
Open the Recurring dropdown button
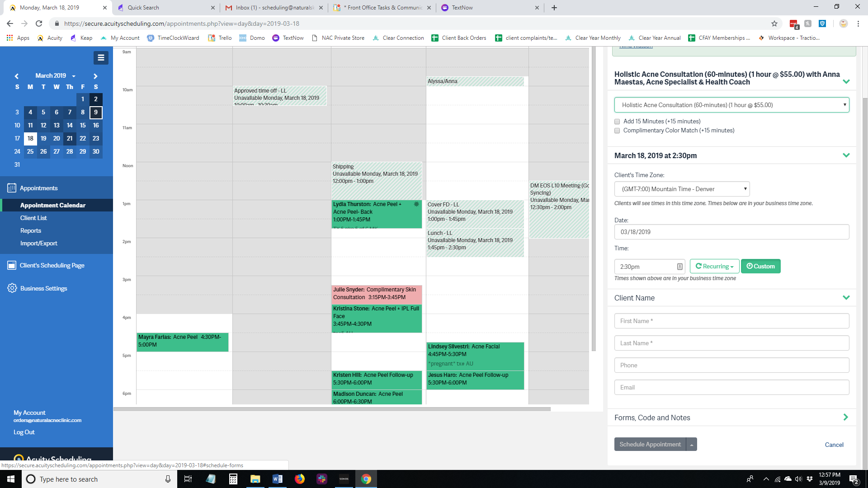click(714, 266)
